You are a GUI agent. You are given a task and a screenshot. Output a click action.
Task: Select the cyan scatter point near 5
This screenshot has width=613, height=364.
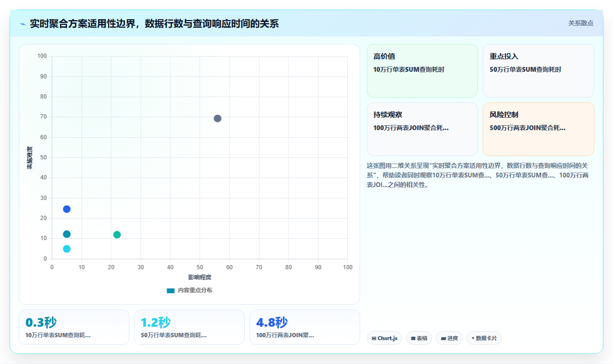click(x=67, y=249)
